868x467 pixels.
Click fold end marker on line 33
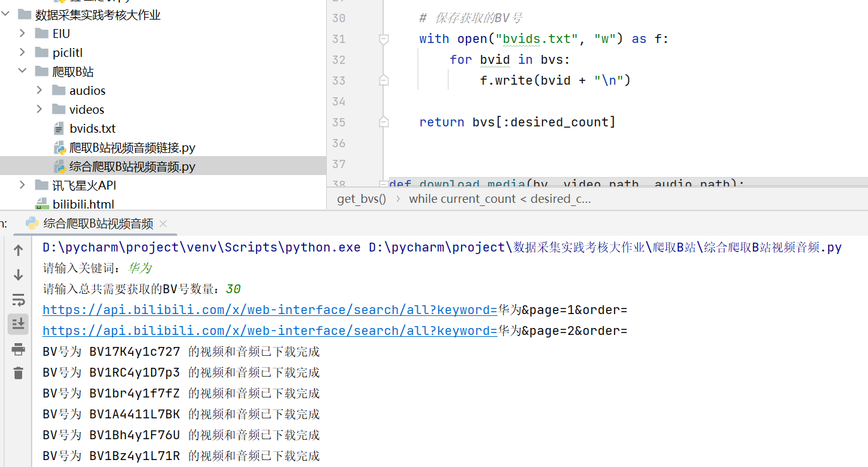pos(383,80)
